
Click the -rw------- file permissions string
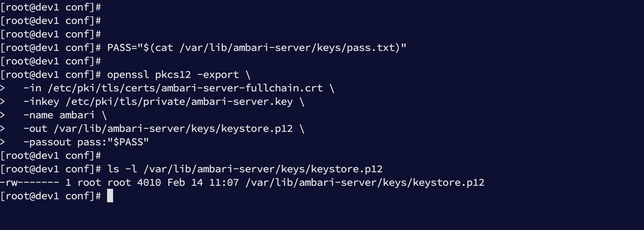(x=29, y=182)
